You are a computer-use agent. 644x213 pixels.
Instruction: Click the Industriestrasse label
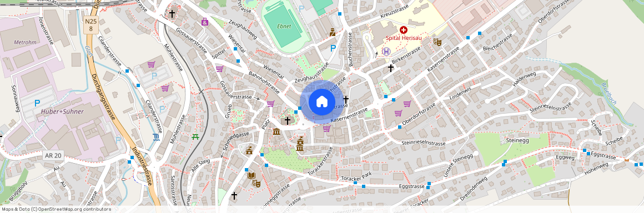[x=142, y=166]
